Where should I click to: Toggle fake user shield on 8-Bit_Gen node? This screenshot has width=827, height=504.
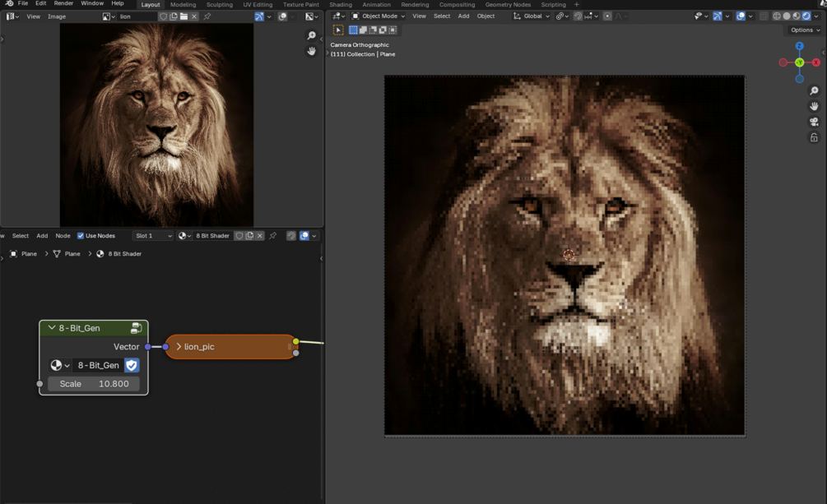[x=132, y=365]
